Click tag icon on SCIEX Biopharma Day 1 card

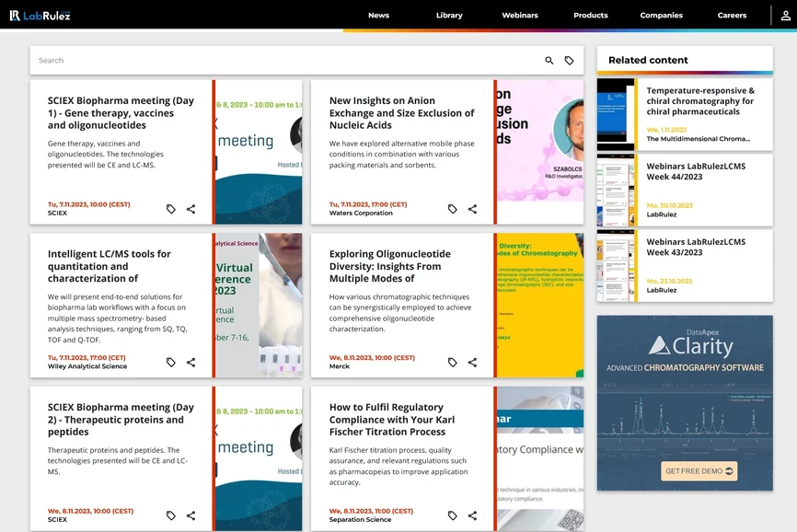point(171,209)
